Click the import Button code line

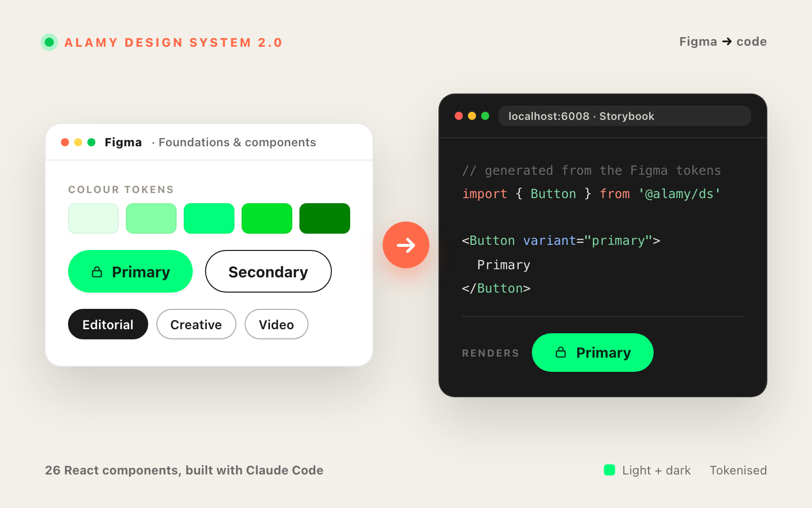pyautogui.click(x=591, y=194)
